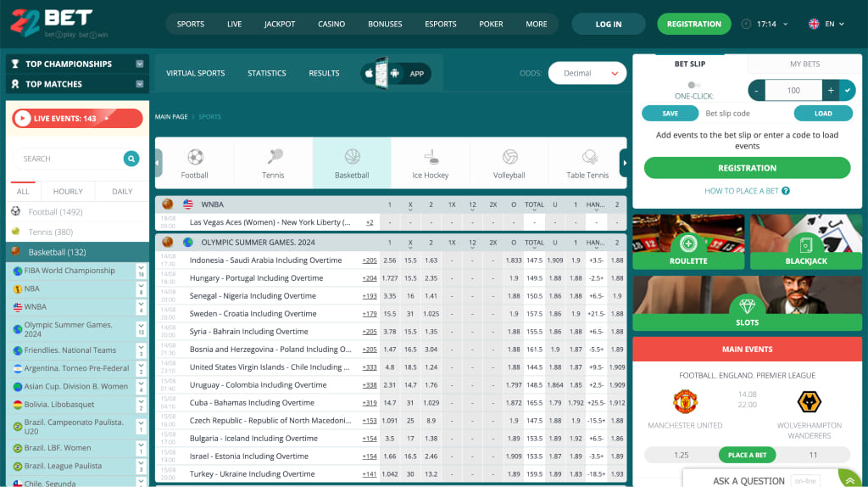Image resolution: width=868 pixels, height=487 pixels.
Task: Click the bet amount field showing 100
Action: 793,90
